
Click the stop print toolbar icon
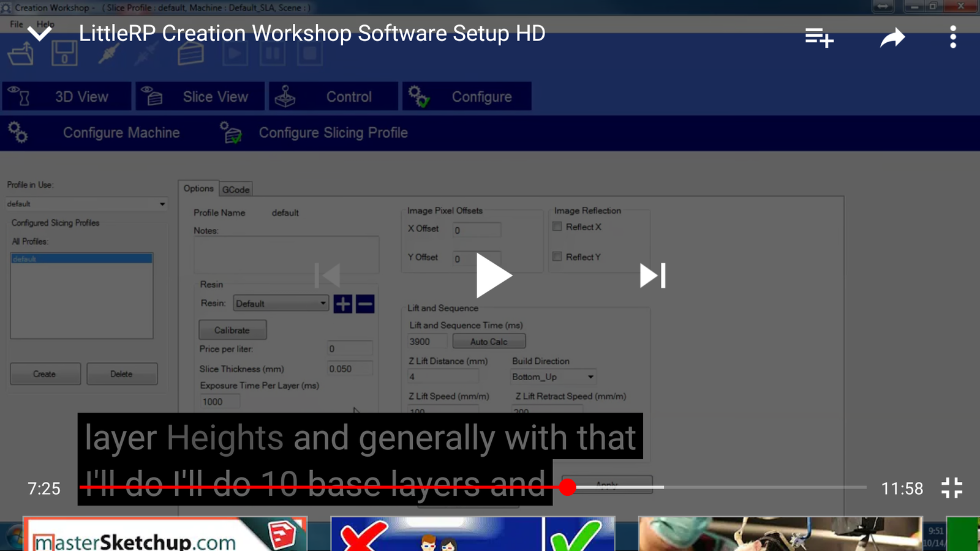tap(310, 54)
